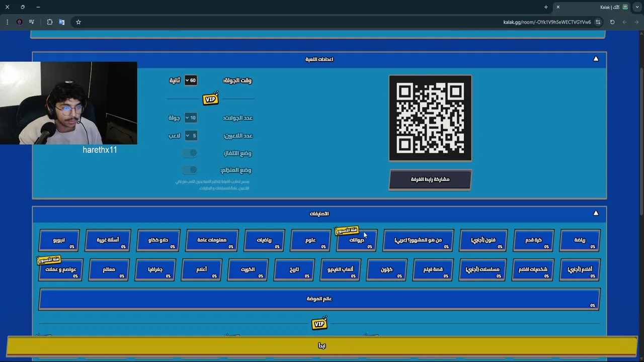
Task: Open the players count dropdown showing 5
Action: coord(191,136)
